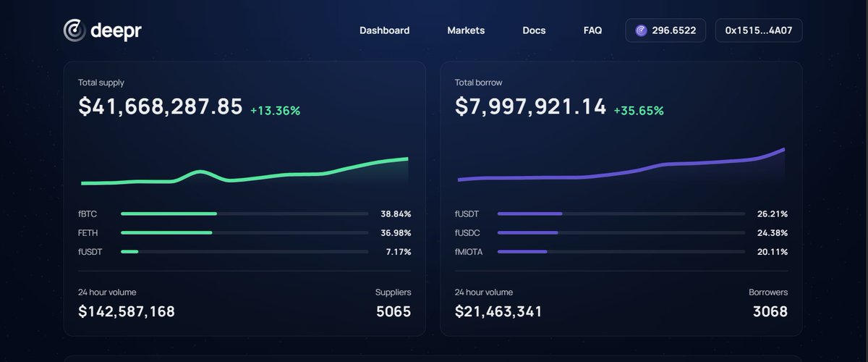This screenshot has width=868, height=362.
Task: Open wallet address 0x1515...4A07 button
Action: (759, 30)
